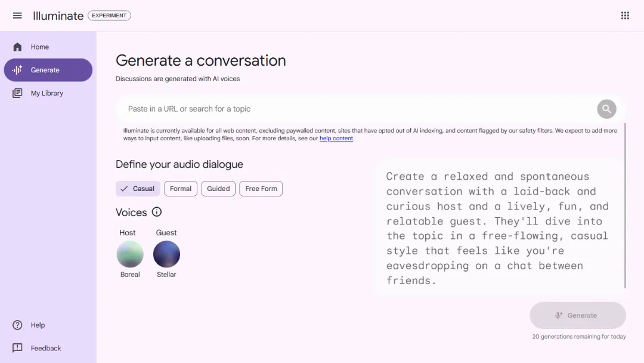Show Voices info tooltip icon
Viewport: 644px width, 363px height.
click(156, 212)
